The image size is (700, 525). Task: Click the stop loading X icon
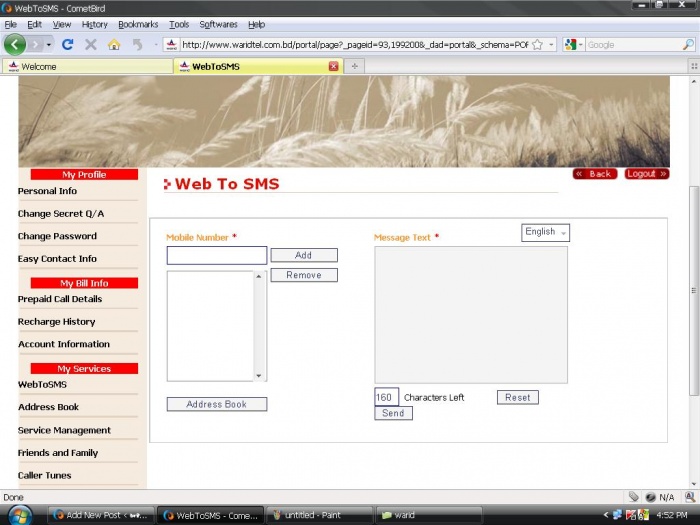91,44
